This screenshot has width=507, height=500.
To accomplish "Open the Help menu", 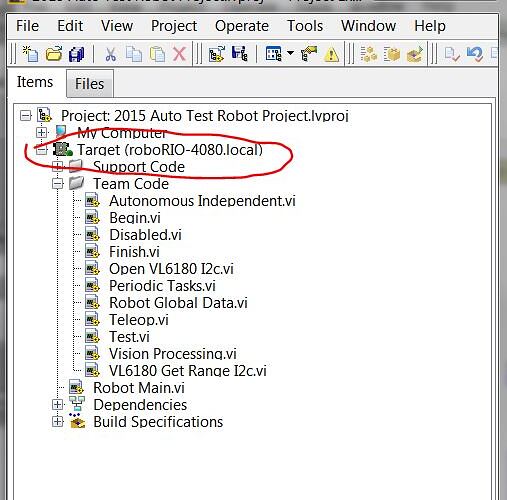I will coord(430,26).
